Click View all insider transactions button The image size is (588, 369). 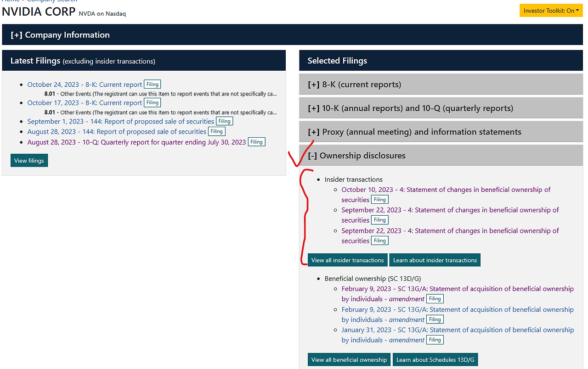coord(347,260)
